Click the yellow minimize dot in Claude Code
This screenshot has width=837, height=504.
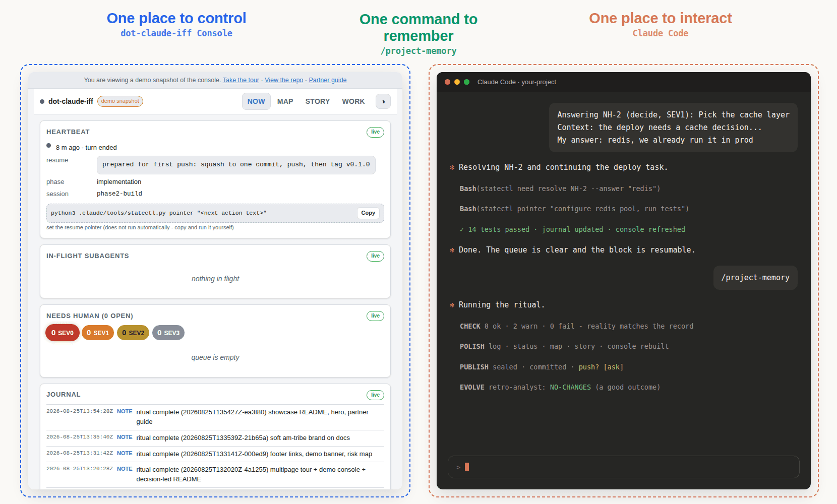click(x=457, y=82)
